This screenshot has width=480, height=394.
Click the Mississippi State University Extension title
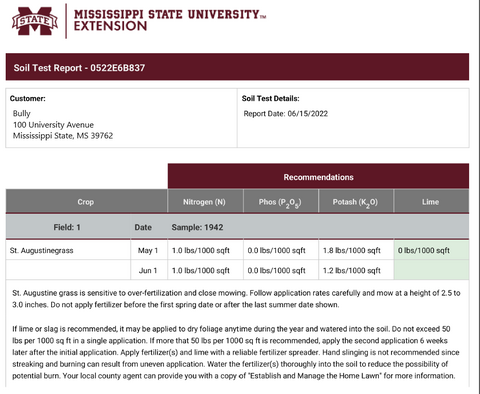point(170,20)
